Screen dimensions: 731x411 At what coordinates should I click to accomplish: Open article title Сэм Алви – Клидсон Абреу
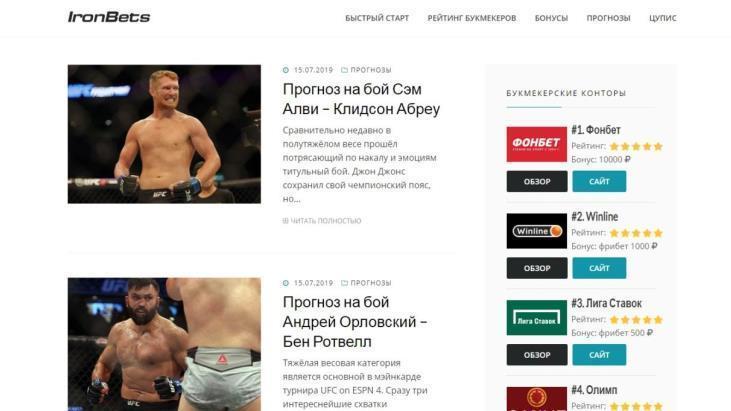click(x=361, y=99)
